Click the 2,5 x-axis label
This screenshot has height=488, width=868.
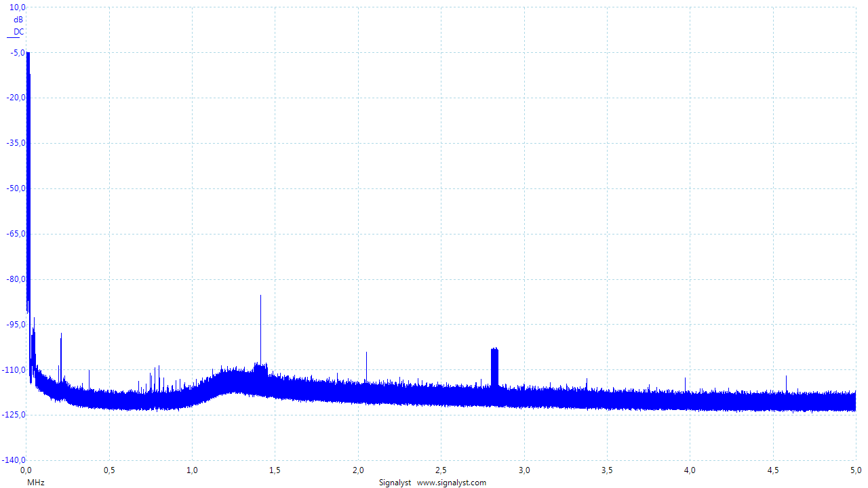pos(441,470)
